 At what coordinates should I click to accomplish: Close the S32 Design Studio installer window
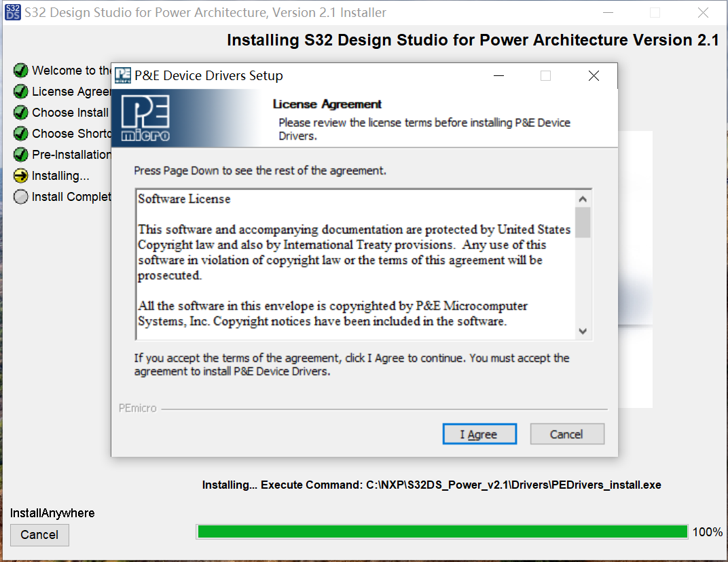[x=703, y=12]
